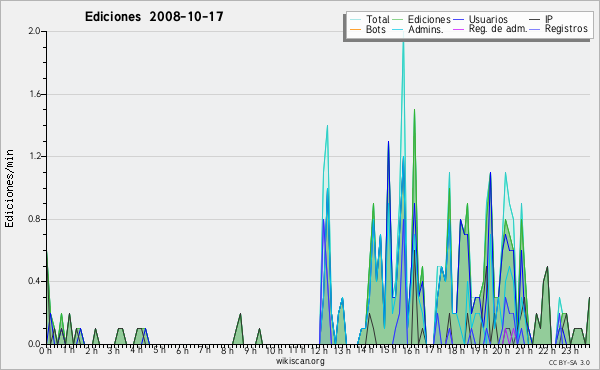Click the '0.0' y-axis value

point(34,344)
